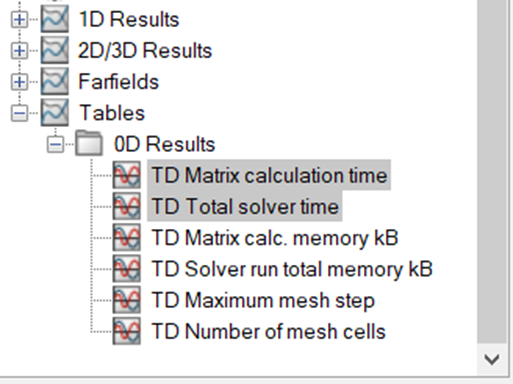Click the 2D/3D Results plot icon

[x=55, y=50]
